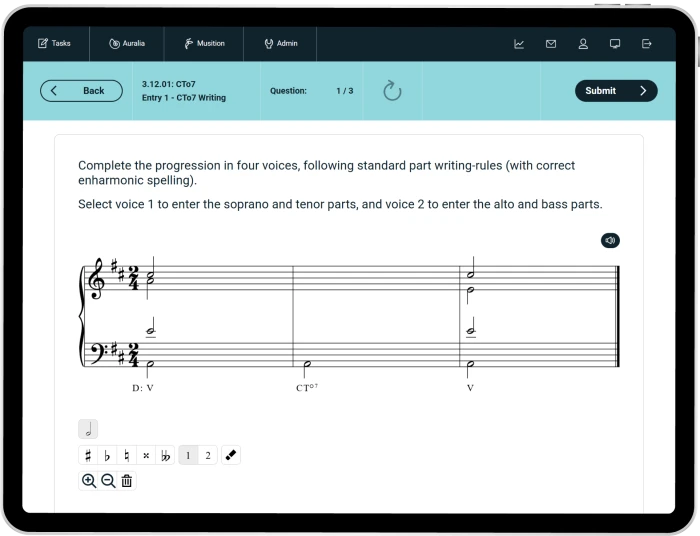The width and height of the screenshot is (700, 536).
Task: Select the sharp accidental
Action: coord(88,456)
